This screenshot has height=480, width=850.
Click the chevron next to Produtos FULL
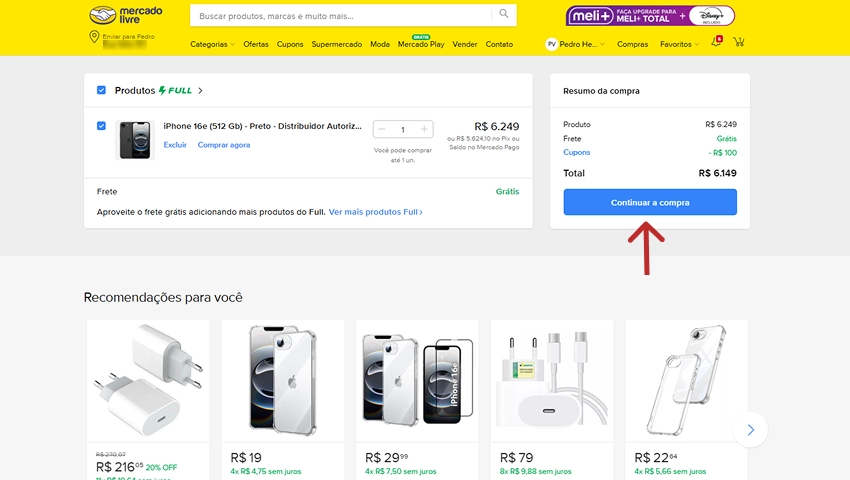(x=201, y=91)
